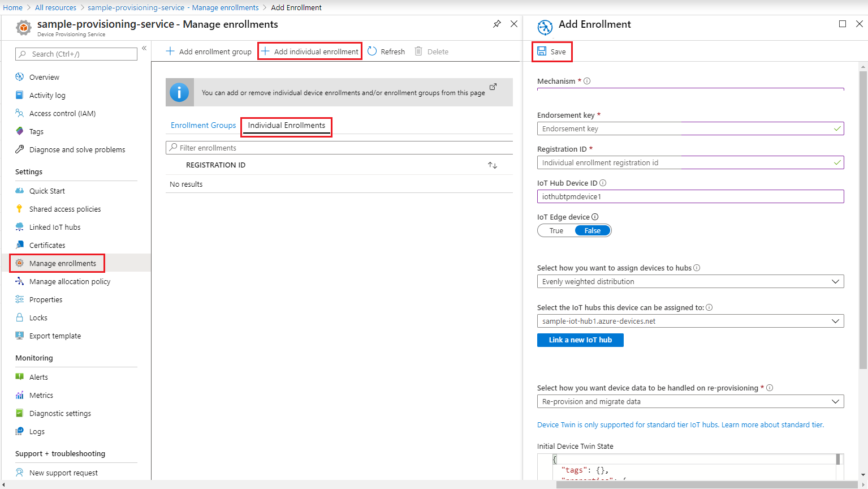Viewport: 868px width, 489px height.
Task: Switch to the Enrollment Groups tab
Action: click(x=203, y=125)
